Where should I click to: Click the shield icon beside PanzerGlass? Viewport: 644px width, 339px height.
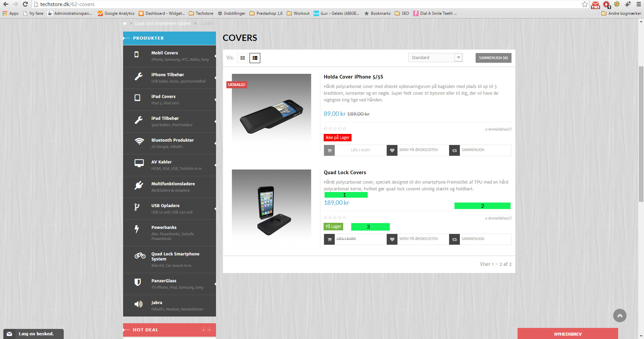tap(138, 282)
